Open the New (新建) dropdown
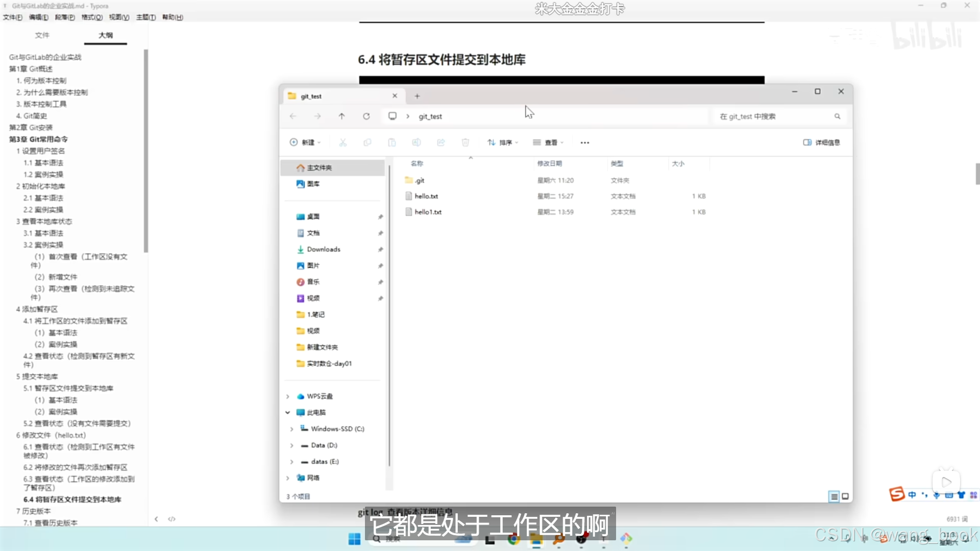Screen dimensions: 980x551 305,143
